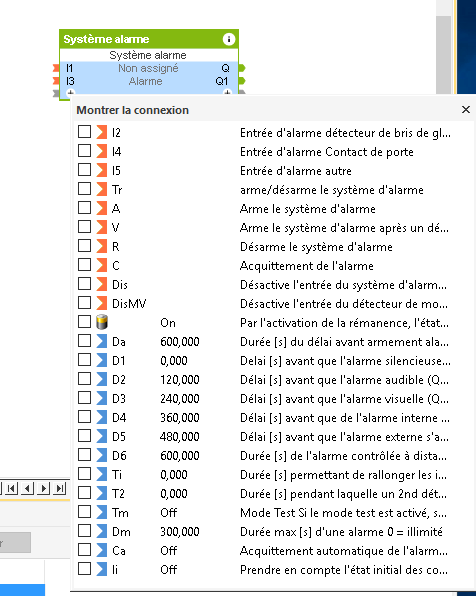
Task: Click the blue parameter icon for Ca
Action: click(x=102, y=550)
